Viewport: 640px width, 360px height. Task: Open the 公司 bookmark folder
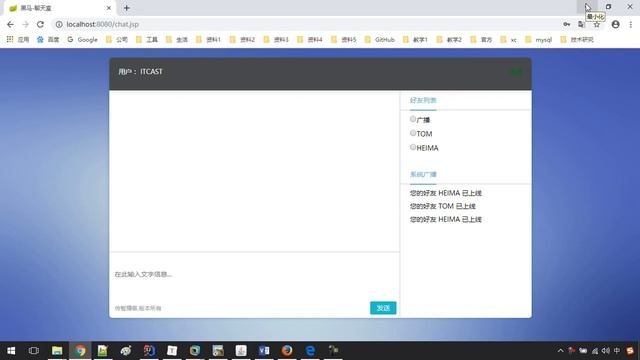117,40
